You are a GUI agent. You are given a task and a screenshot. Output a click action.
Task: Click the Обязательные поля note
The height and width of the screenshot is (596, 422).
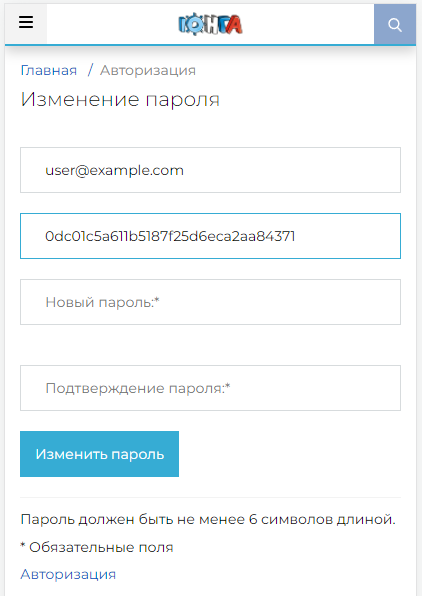point(97,547)
